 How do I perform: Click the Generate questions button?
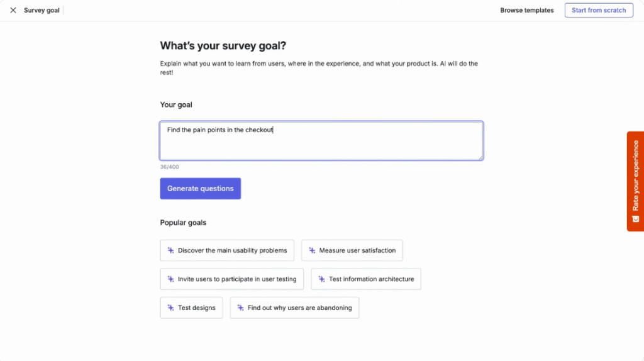[x=200, y=189]
